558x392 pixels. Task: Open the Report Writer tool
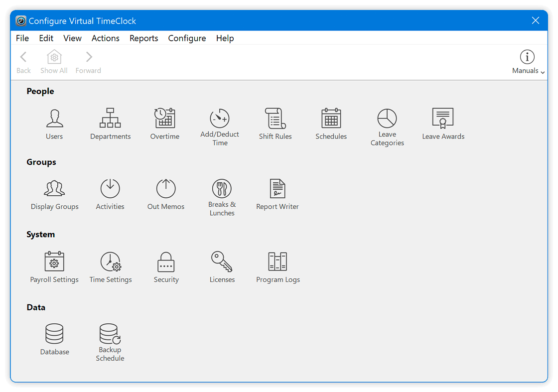coord(278,189)
